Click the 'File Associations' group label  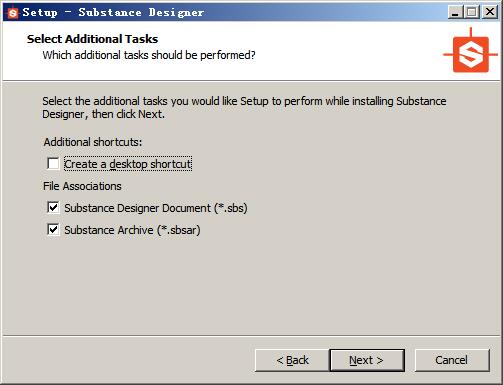[x=82, y=186]
